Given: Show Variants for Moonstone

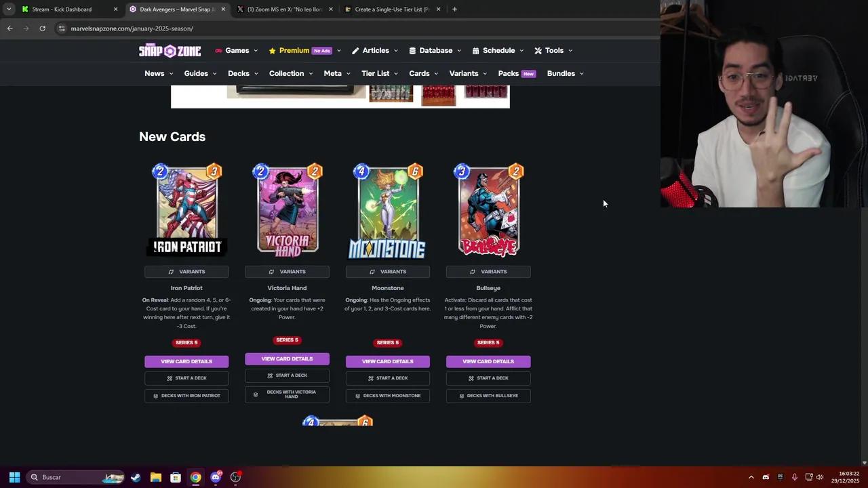Looking at the screenshot, I should click(x=387, y=272).
